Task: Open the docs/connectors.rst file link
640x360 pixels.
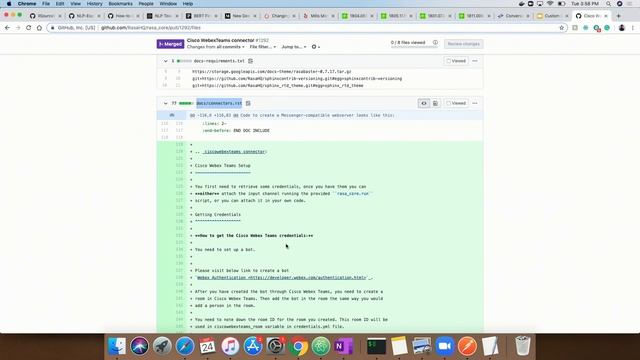Action: coord(219,103)
